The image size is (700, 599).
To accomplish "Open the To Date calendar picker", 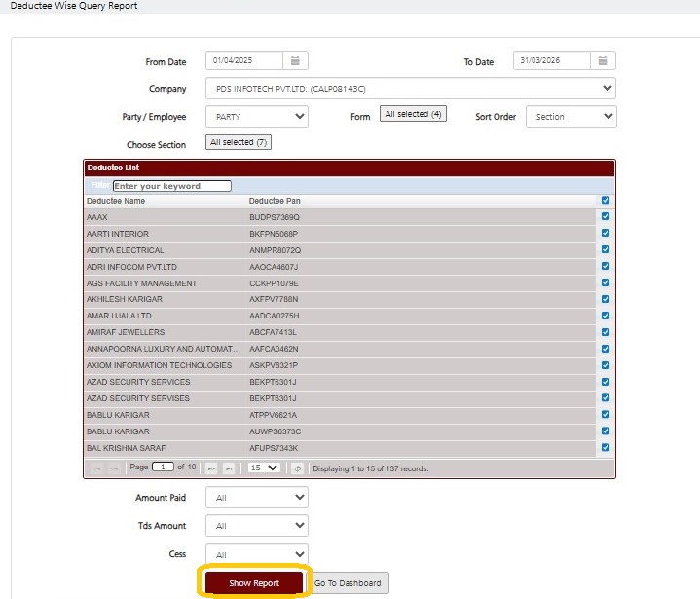I will click(603, 60).
